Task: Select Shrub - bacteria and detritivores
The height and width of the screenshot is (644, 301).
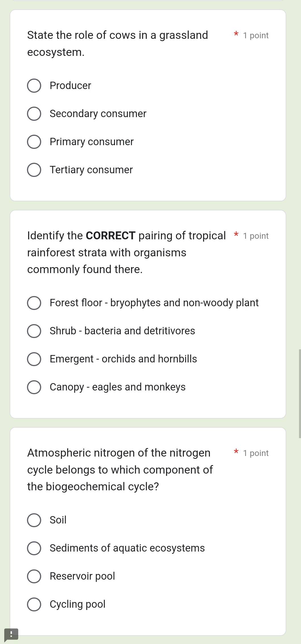Action: [x=34, y=331]
